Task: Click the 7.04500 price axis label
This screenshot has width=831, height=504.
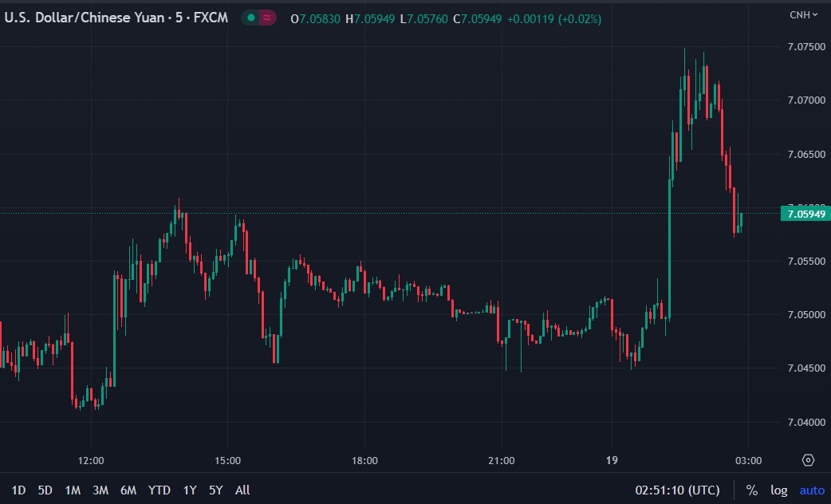Action: pyautogui.click(x=806, y=368)
